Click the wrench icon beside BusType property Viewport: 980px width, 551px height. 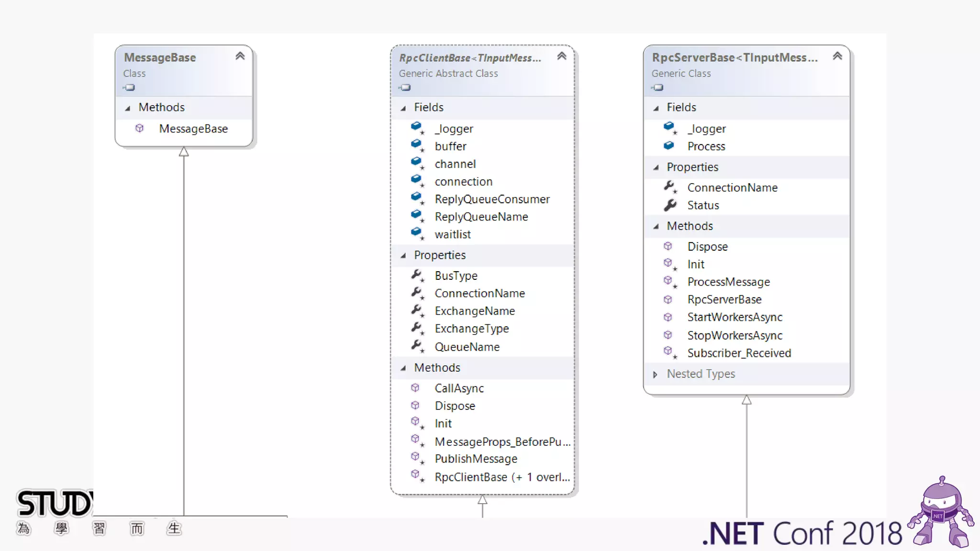416,275
